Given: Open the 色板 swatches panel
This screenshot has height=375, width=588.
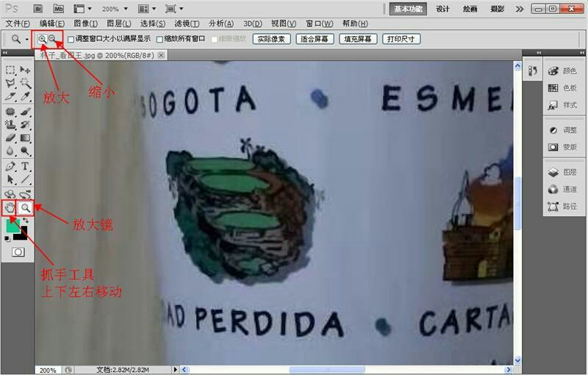Looking at the screenshot, I should tap(562, 88).
